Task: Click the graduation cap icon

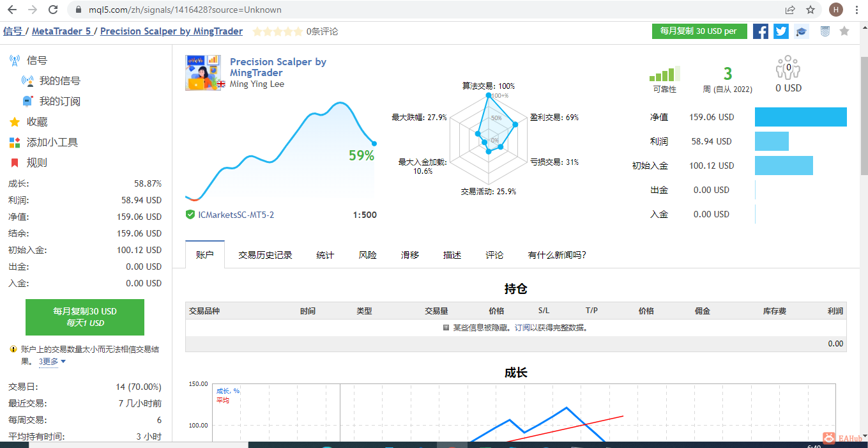Action: click(801, 31)
